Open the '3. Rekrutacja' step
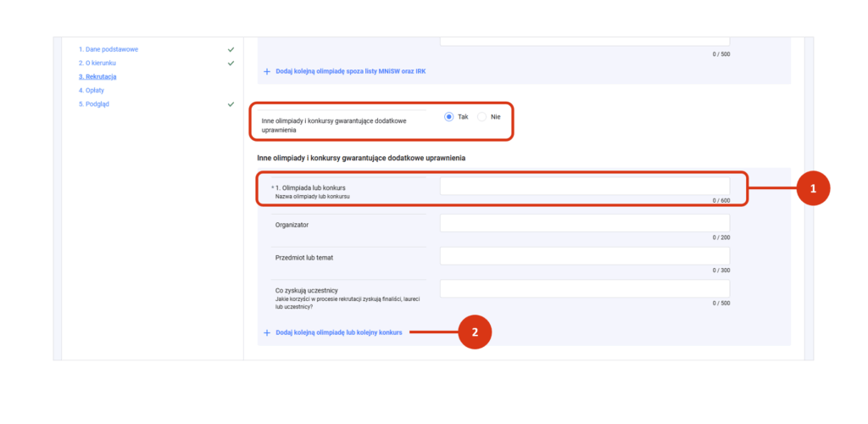This screenshot has height=424, width=868. point(97,76)
